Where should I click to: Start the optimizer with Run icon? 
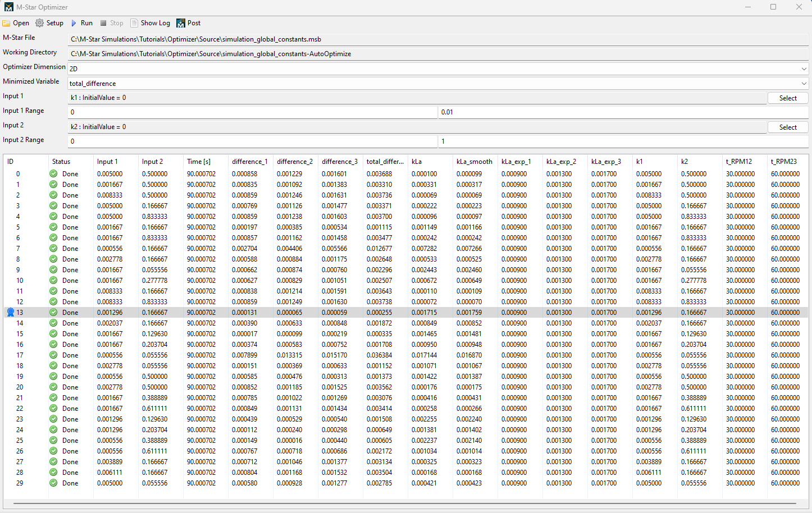point(74,23)
